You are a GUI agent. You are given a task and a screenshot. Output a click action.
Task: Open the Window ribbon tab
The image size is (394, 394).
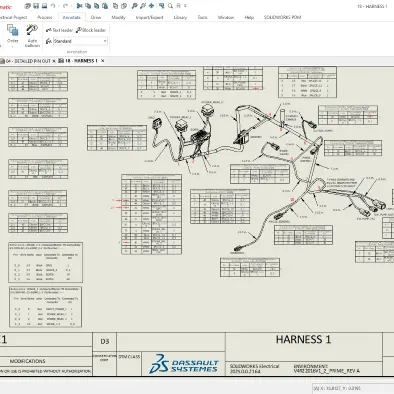[226, 17]
